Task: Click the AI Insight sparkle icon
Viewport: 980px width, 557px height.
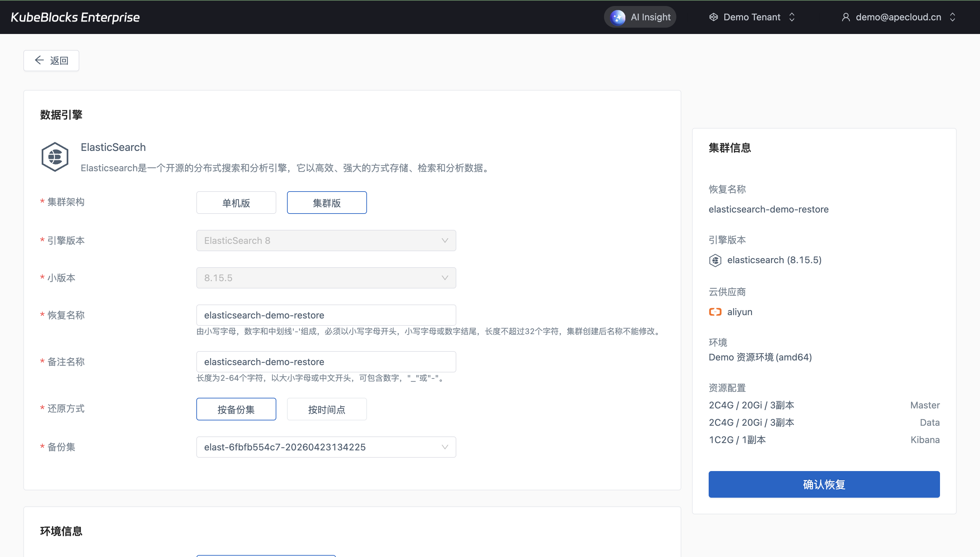Action: tap(618, 17)
